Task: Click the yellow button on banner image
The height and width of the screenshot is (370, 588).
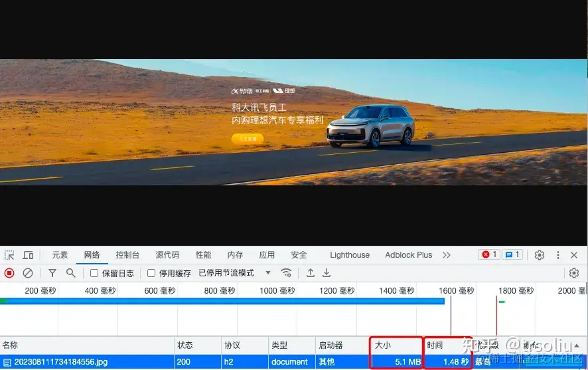Action: [x=248, y=139]
